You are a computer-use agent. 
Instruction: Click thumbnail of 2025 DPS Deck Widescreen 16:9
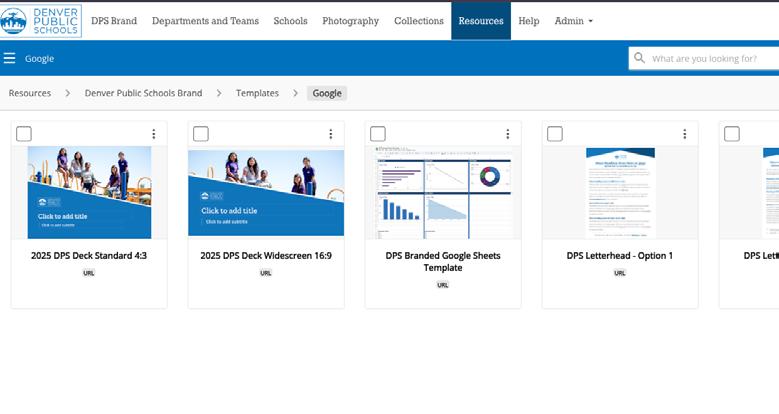pyautogui.click(x=266, y=193)
